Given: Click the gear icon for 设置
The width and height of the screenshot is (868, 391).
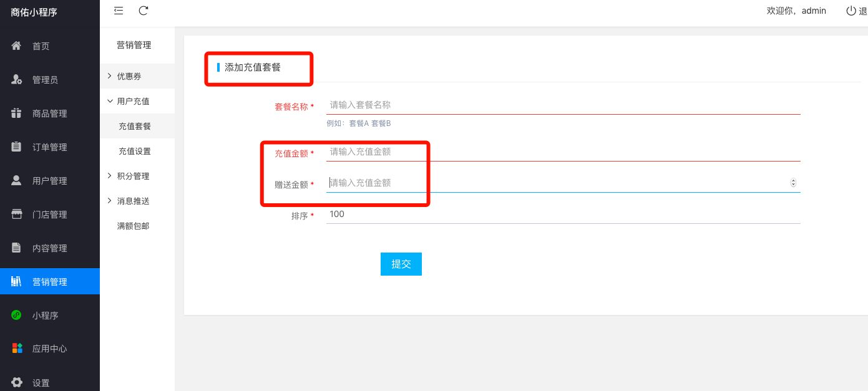Looking at the screenshot, I should pos(17,382).
